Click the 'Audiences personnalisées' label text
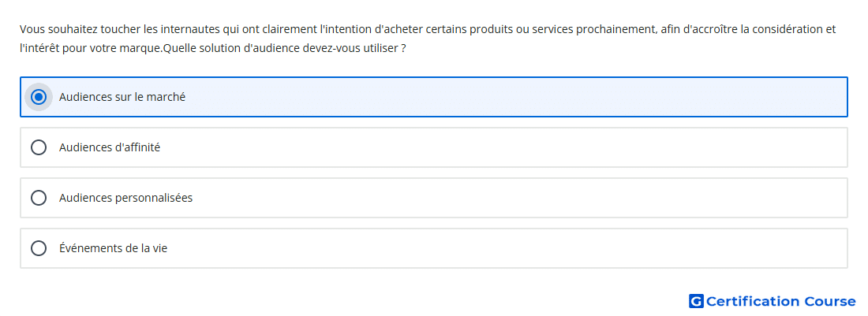Viewport: 868px width, 316px height. 125,198
